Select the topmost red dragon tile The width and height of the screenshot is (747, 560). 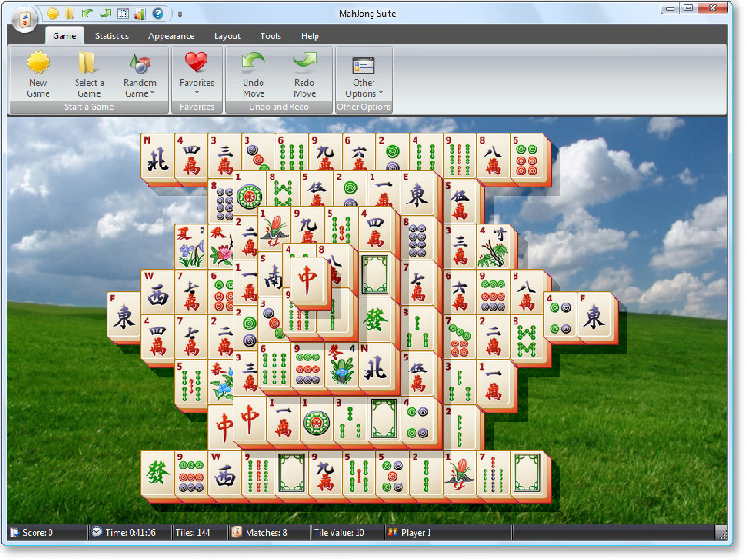308,281
